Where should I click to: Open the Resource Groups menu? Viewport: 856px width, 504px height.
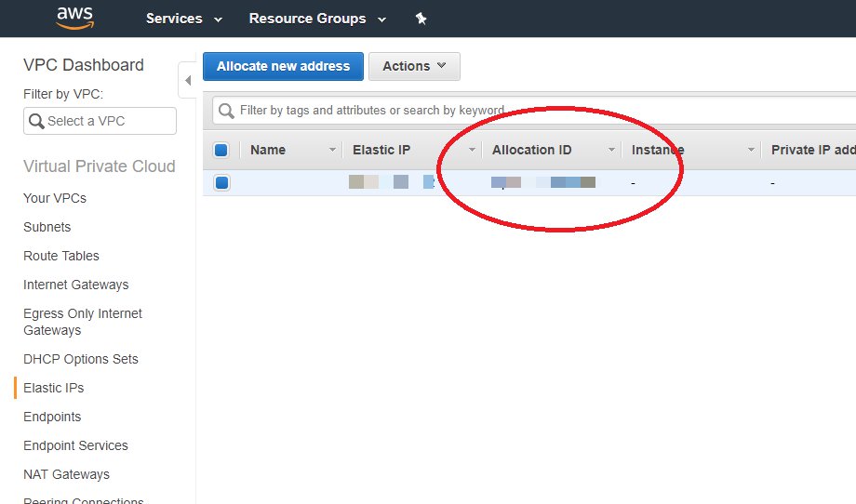[317, 19]
